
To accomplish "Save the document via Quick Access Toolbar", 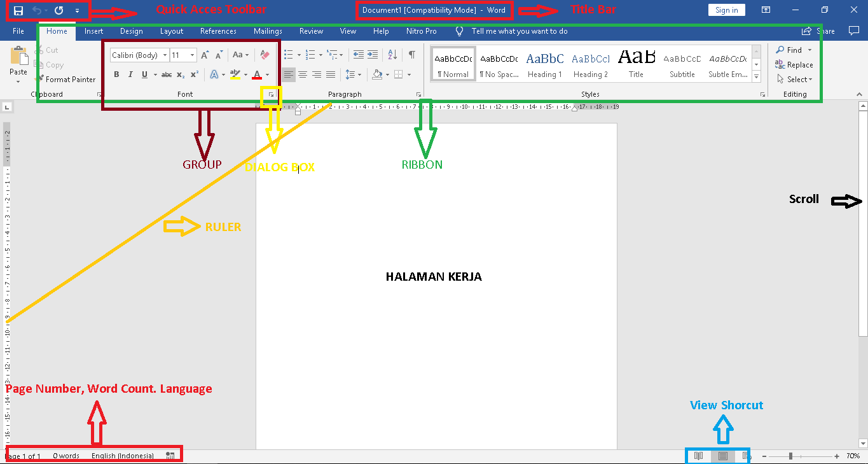I will point(18,10).
